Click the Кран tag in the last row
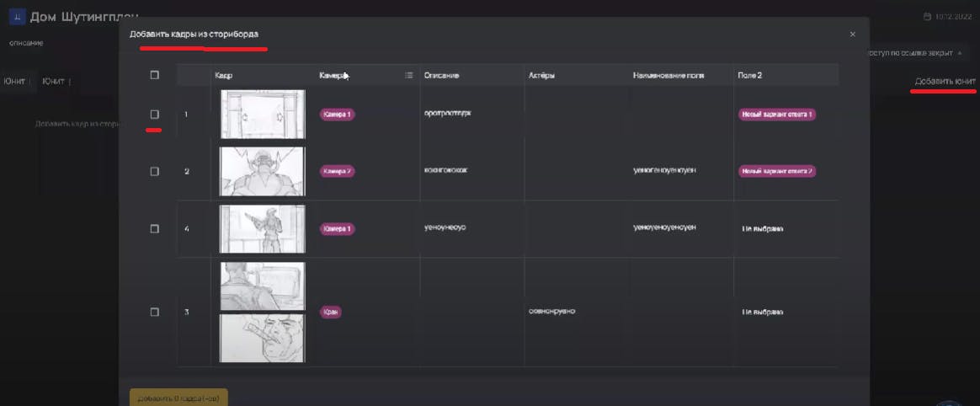980x406 pixels. [331, 313]
